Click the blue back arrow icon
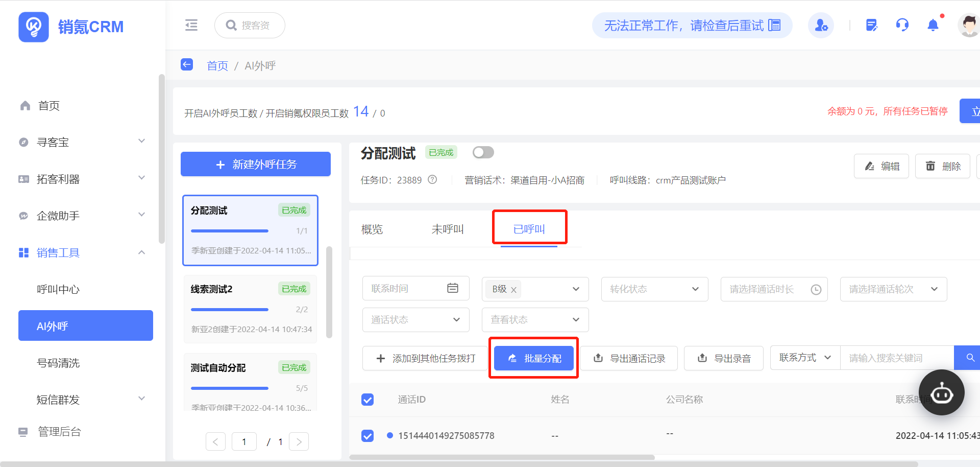980x467 pixels. tap(187, 65)
